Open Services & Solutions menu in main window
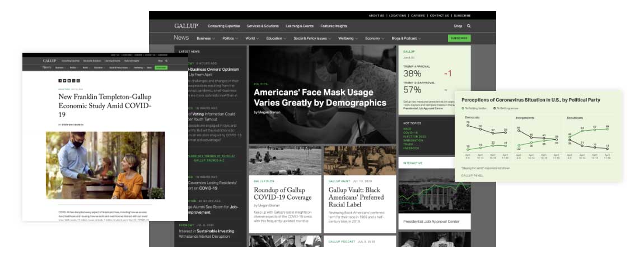644x258 pixels. [263, 26]
